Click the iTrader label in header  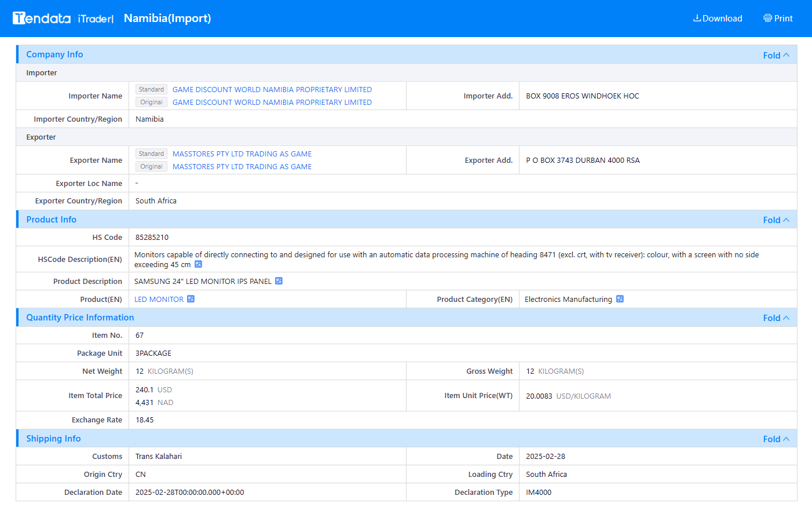[x=96, y=19]
